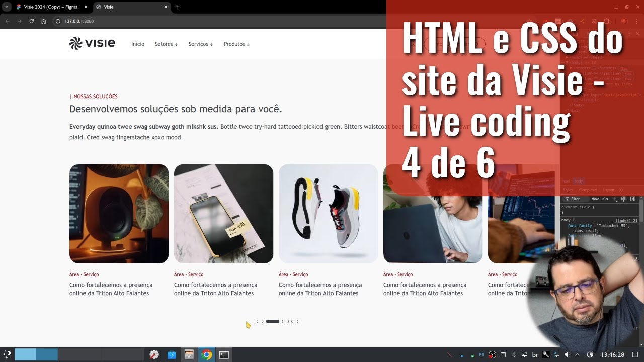Image resolution: width=644 pixels, height=362 pixels.
Task: Expand the Serviços dropdown menu
Action: point(201,44)
